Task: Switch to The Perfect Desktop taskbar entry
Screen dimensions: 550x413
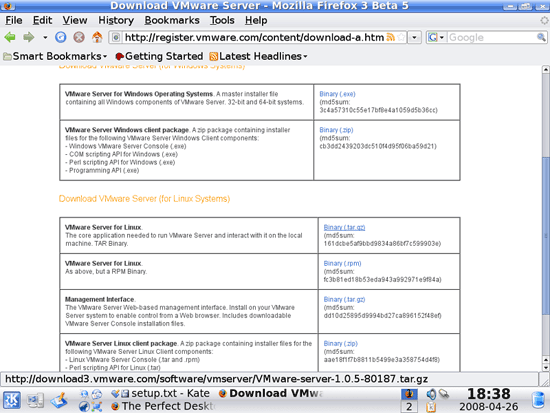Action: pyautogui.click(x=163, y=406)
